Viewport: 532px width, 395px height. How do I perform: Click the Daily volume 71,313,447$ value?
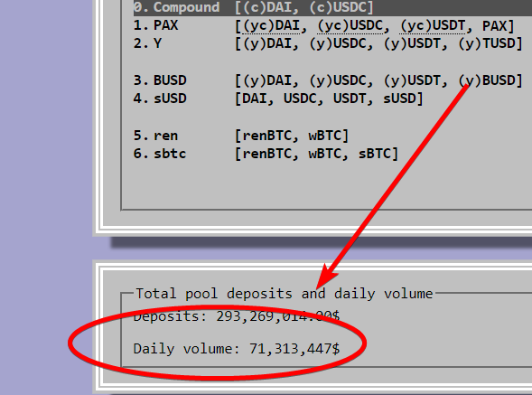pos(294,349)
